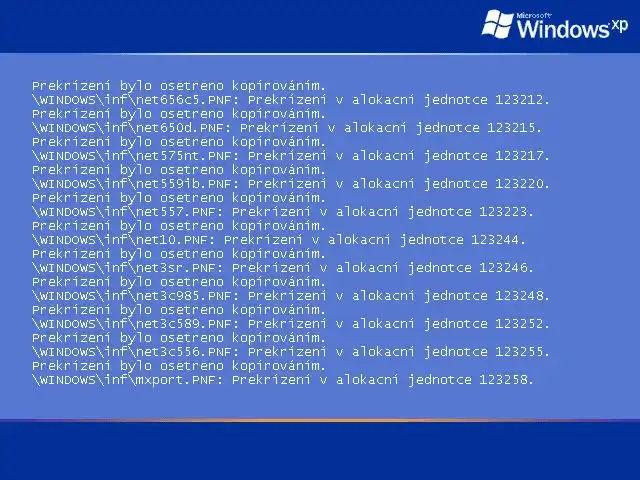Click the Windows XP flag logo
640x480 pixels.
pos(498,24)
